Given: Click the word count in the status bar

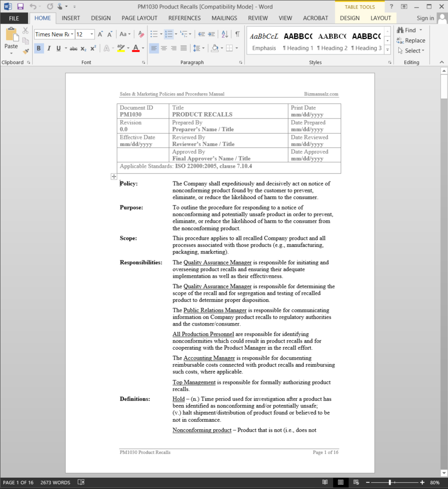Looking at the screenshot, I should tap(55, 482).
